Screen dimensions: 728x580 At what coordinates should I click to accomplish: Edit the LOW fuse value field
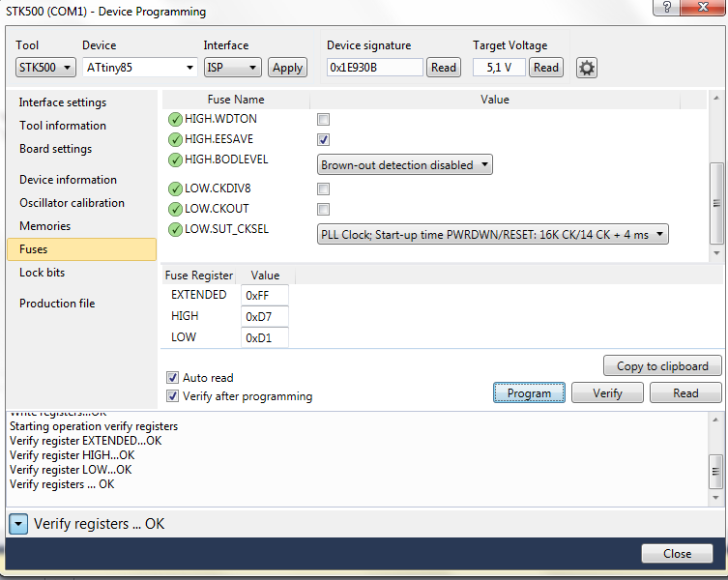click(x=265, y=337)
